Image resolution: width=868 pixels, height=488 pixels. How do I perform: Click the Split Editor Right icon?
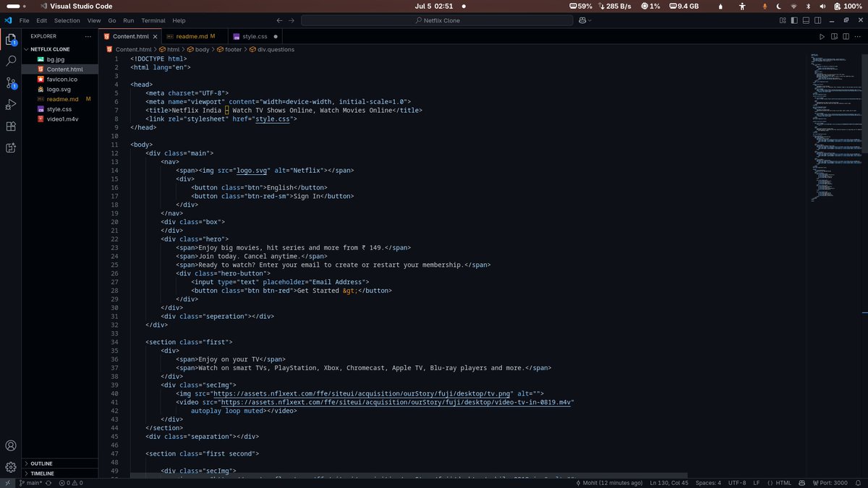(x=846, y=36)
